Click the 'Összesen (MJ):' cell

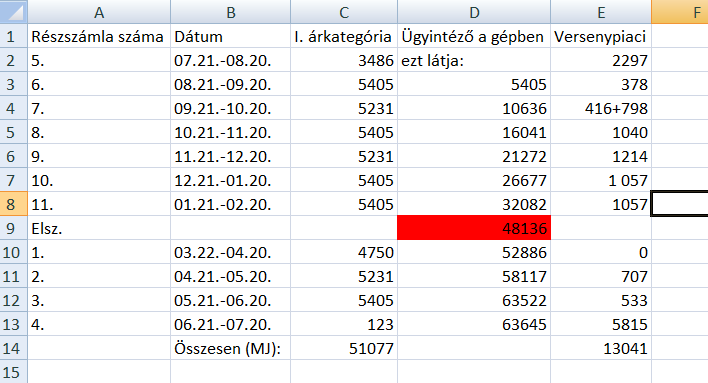(x=230, y=348)
